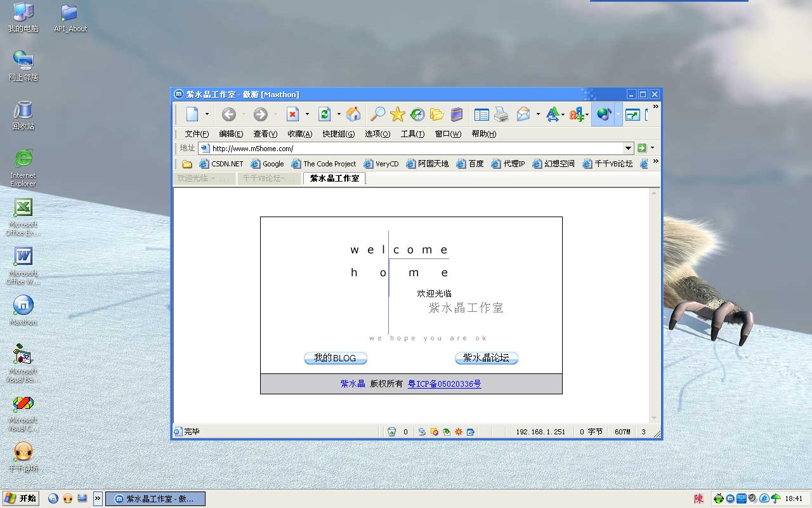The width and height of the screenshot is (812, 508).
Task: Open Favorites with the star icon
Action: coord(398,114)
